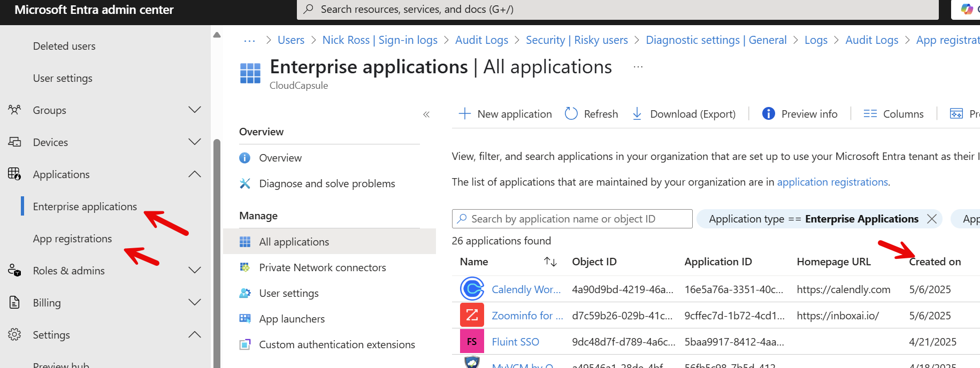Click the Applications grid icon in sidebar
The width and height of the screenshot is (980, 368).
pos(14,174)
